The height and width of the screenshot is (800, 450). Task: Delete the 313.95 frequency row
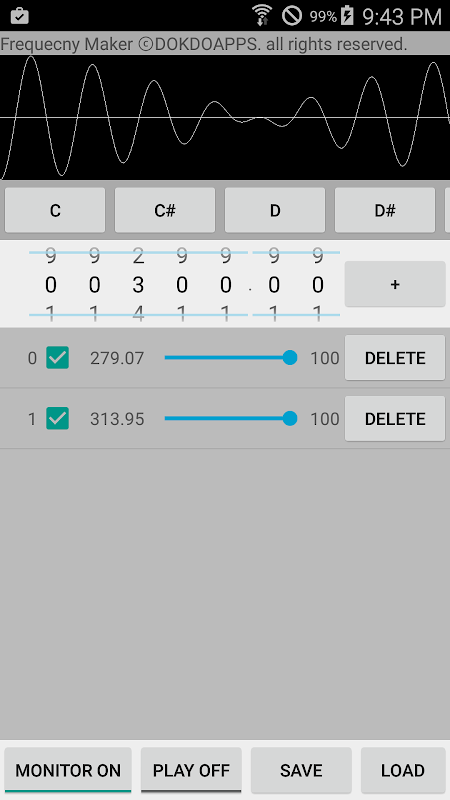click(x=395, y=418)
